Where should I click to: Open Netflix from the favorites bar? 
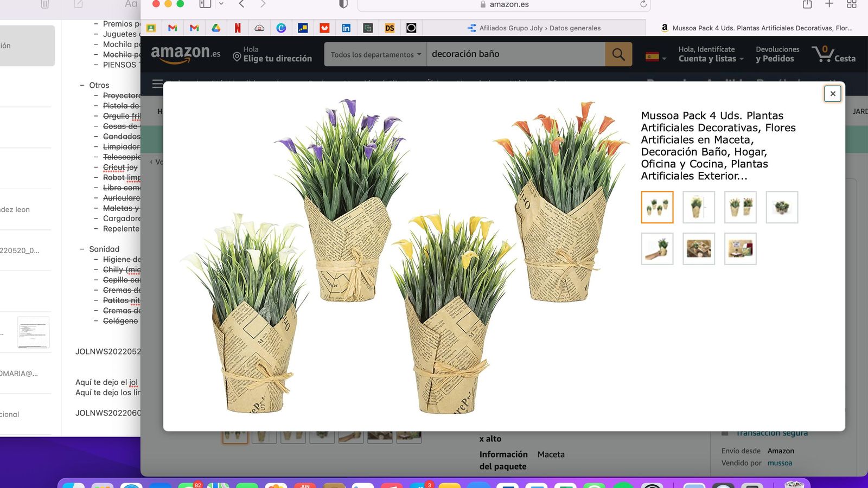(x=238, y=28)
